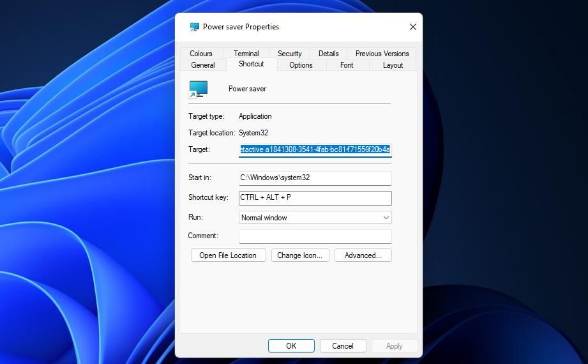The width and height of the screenshot is (588, 364).
Task: Expand the Run dropdown arrow
Action: pyautogui.click(x=386, y=218)
